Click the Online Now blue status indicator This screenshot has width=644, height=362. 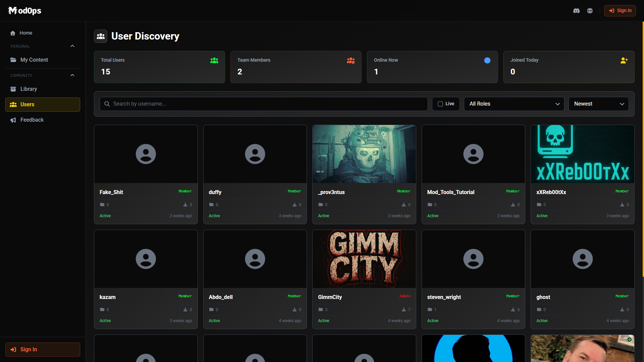click(x=487, y=60)
